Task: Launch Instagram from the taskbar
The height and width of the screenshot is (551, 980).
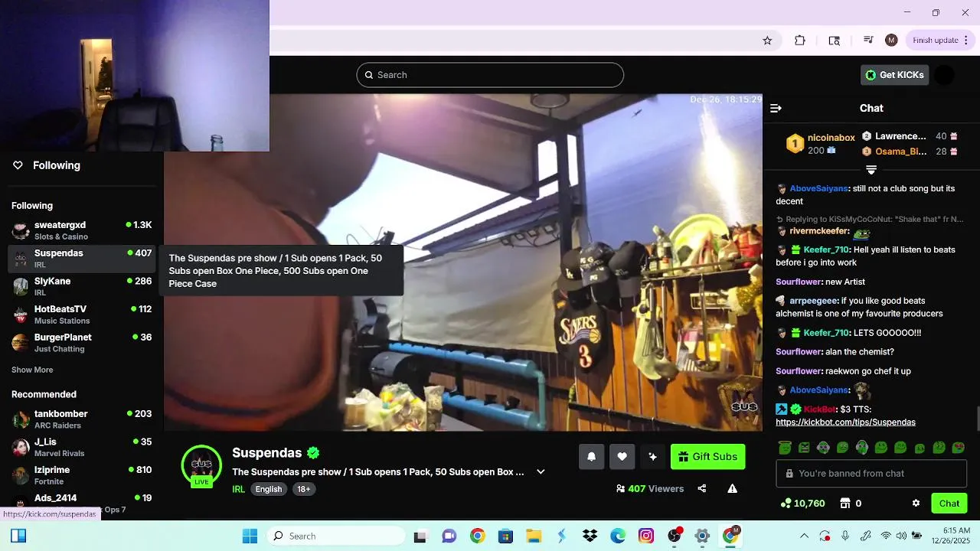Action: click(646, 536)
